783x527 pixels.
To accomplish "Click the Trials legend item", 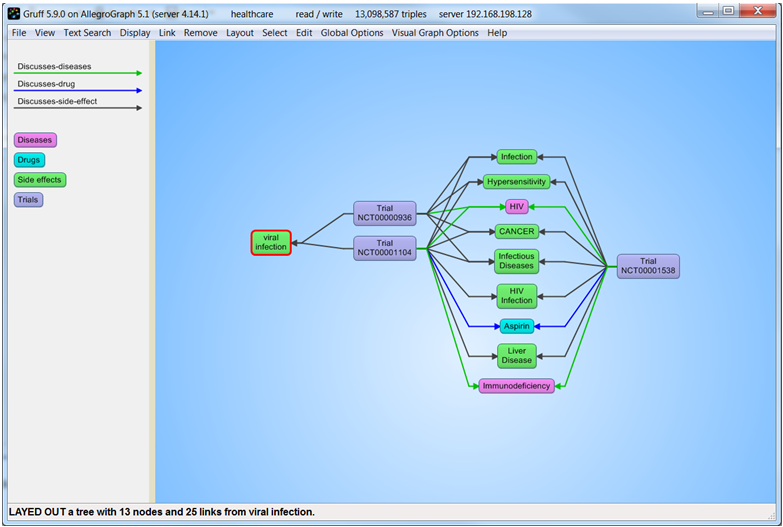I will (x=28, y=200).
